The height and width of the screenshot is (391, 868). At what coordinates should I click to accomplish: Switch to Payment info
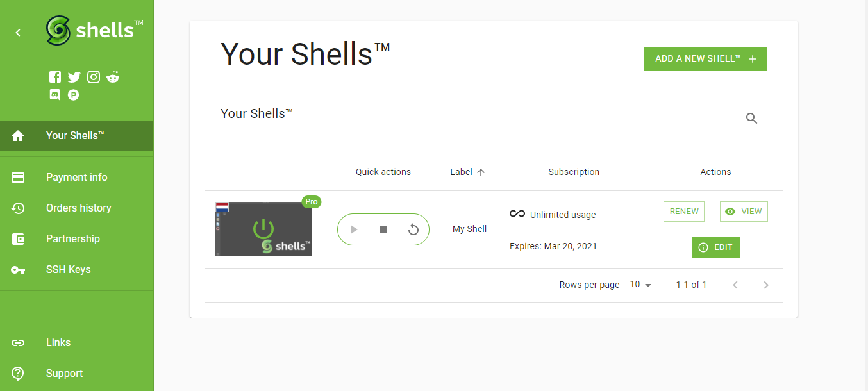click(76, 177)
